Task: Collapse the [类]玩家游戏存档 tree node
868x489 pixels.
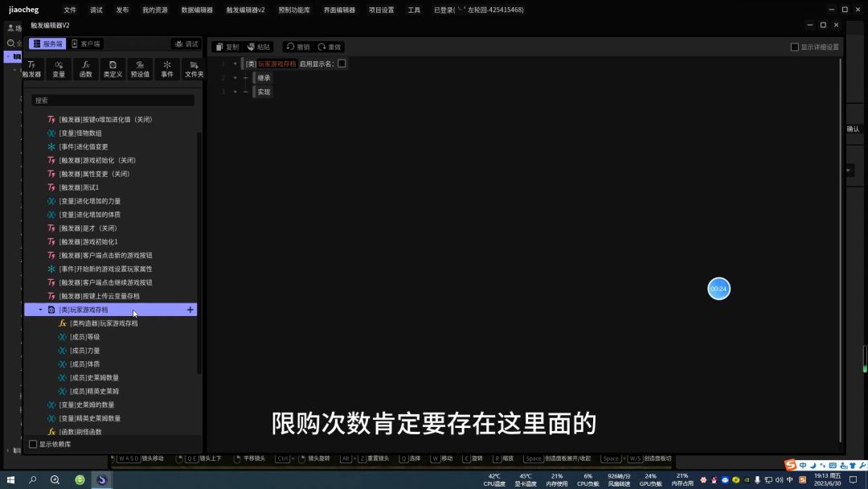Action: click(x=41, y=310)
